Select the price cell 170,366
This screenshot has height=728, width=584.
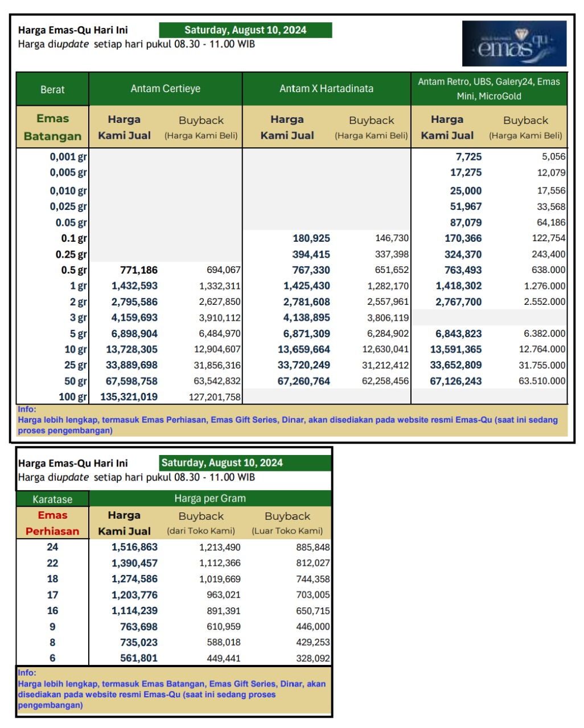click(x=463, y=238)
